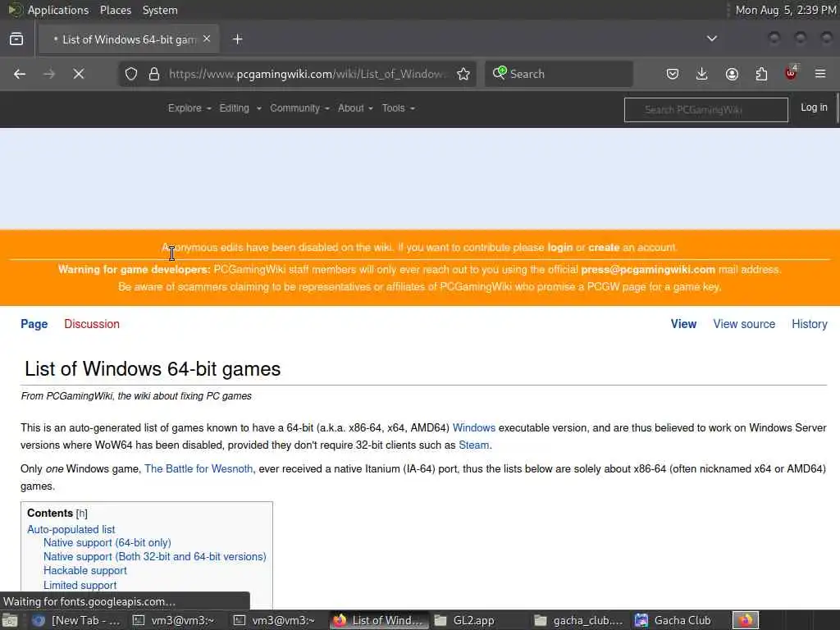Screen dimensions: 840x630
Task: Bookmark this page with the star
Action: click(463, 74)
